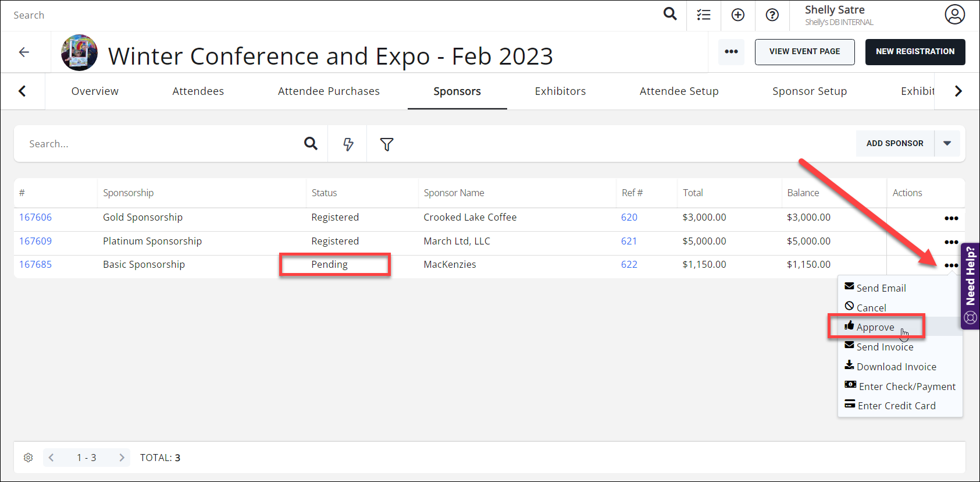The width and height of the screenshot is (980, 482).
Task: Click the global search magnifier icon
Action: [x=670, y=14]
